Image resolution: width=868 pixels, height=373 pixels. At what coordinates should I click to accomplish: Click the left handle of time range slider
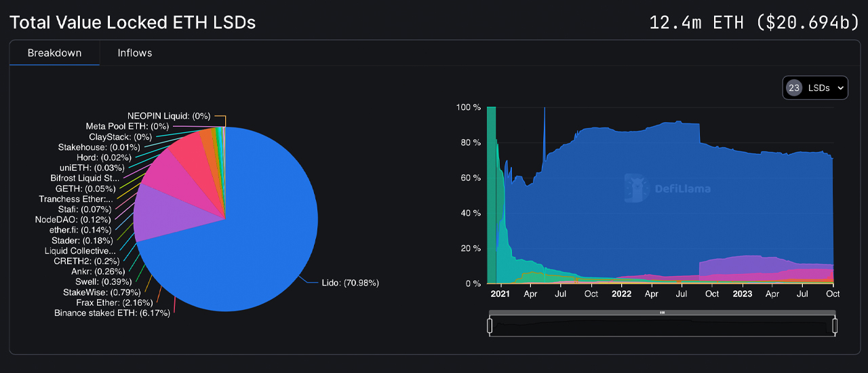point(489,326)
